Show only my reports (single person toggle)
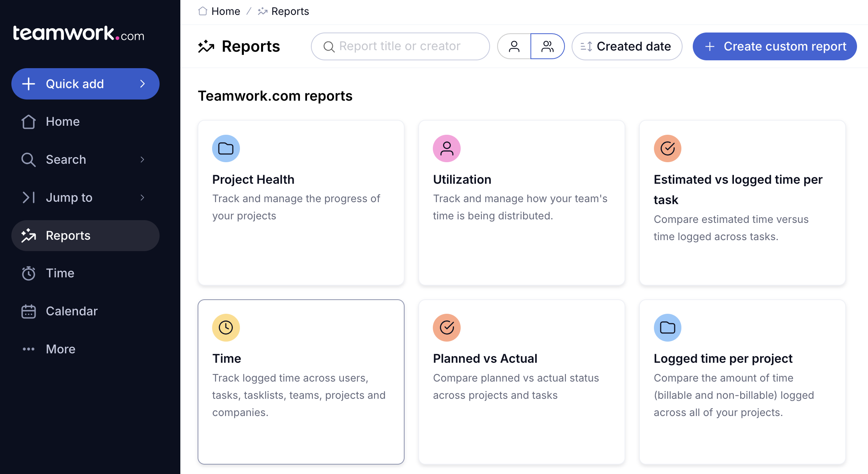Image resolution: width=868 pixels, height=474 pixels. pos(514,46)
